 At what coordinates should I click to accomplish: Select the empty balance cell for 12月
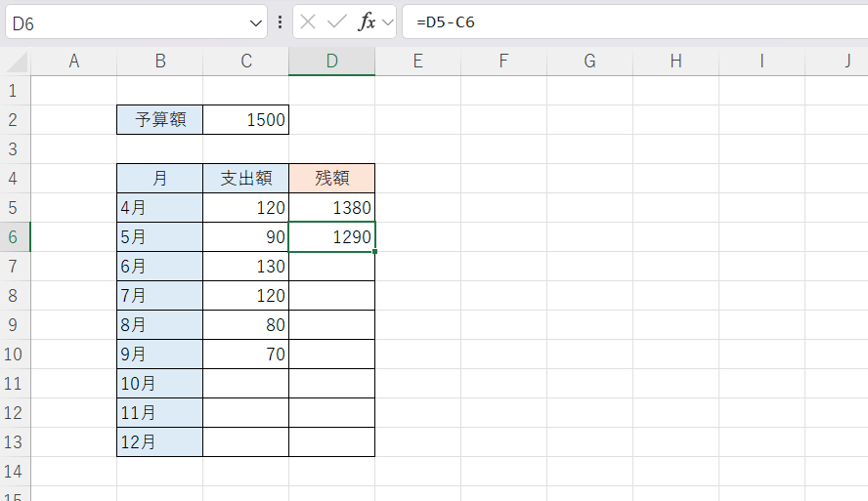[331, 441]
